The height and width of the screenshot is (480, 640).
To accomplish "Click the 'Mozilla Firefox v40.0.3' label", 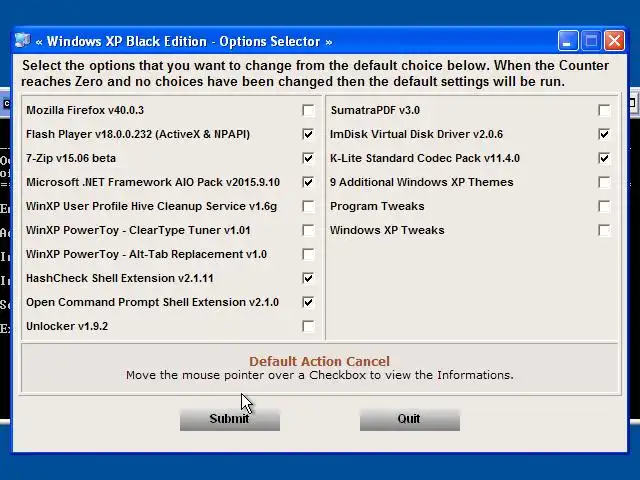I will click(x=85, y=110).
